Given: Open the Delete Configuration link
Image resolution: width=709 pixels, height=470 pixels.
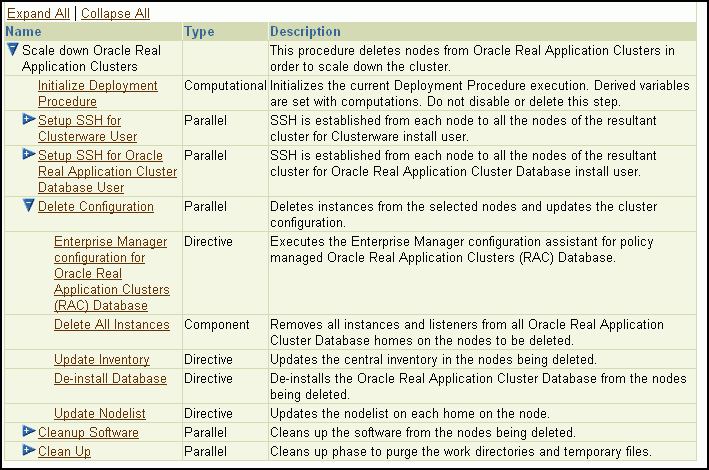Looking at the screenshot, I should [x=96, y=206].
